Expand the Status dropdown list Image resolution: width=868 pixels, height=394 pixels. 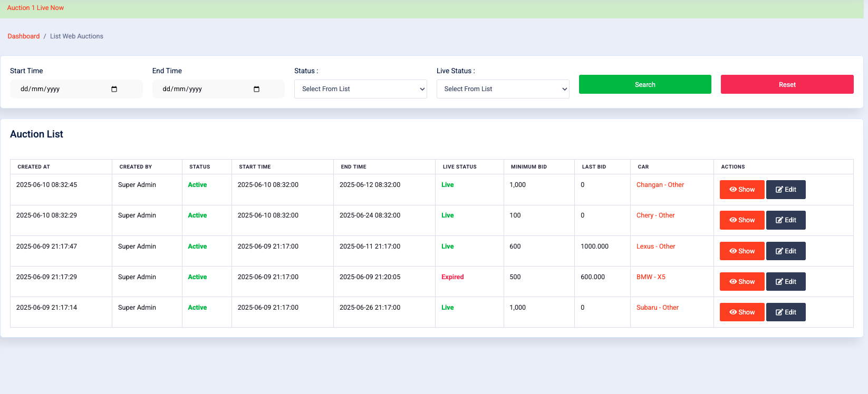point(360,89)
